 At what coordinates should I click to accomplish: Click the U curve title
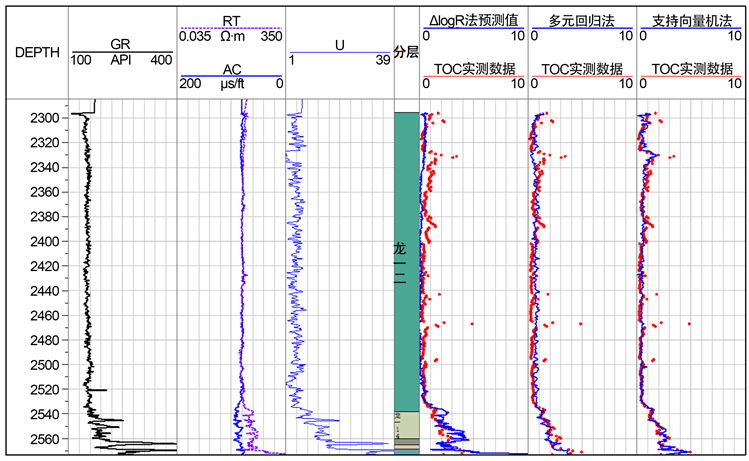click(340, 44)
